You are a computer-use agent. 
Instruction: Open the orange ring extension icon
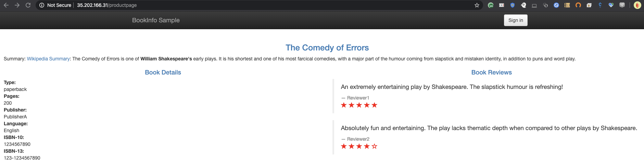578,5
